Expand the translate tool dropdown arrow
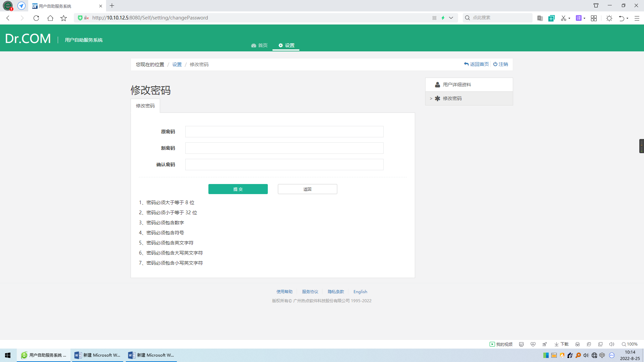This screenshot has height=362, width=644. [x=585, y=18]
